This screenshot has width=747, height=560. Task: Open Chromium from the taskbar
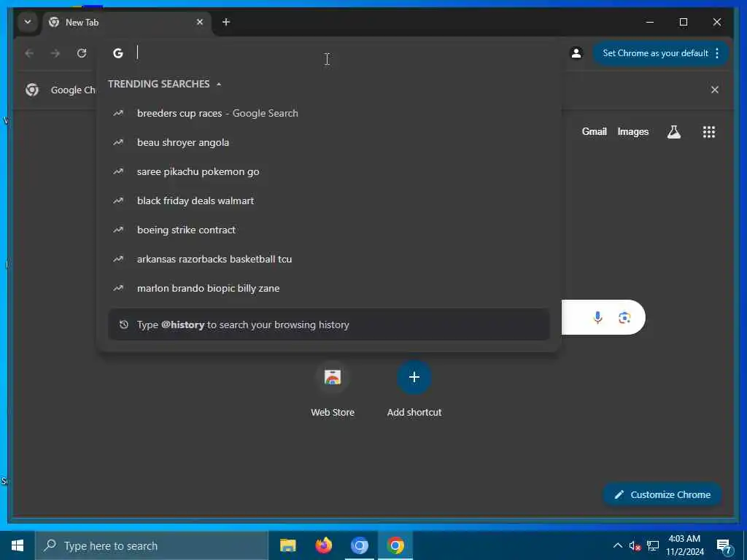coord(359,545)
